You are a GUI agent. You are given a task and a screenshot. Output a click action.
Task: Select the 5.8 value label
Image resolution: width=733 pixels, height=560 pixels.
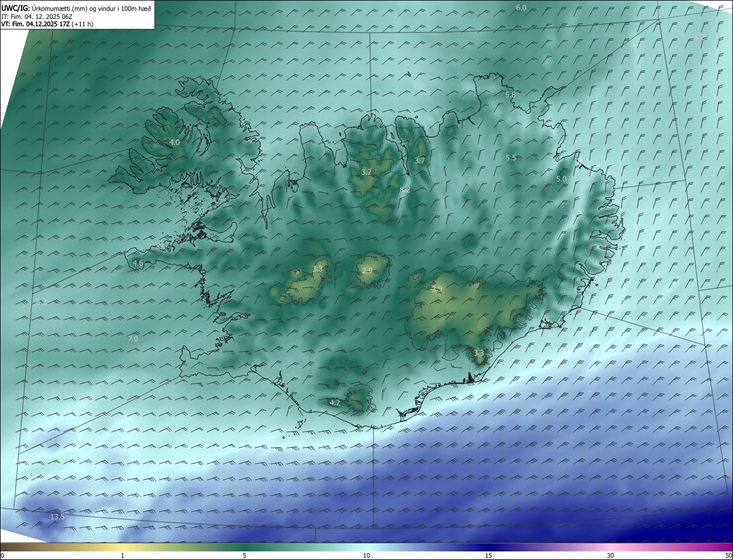[x=510, y=94]
